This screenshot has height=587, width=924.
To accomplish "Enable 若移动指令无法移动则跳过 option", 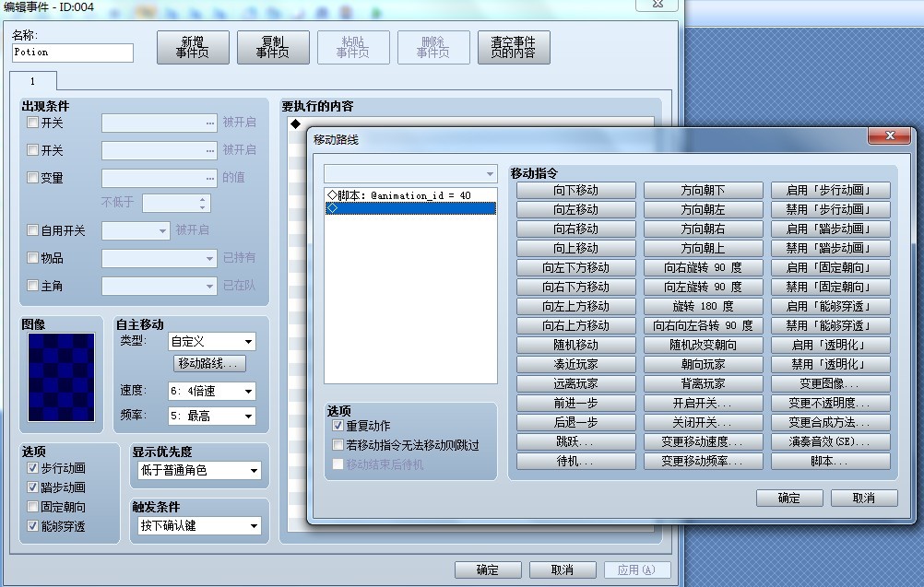I will click(338, 444).
